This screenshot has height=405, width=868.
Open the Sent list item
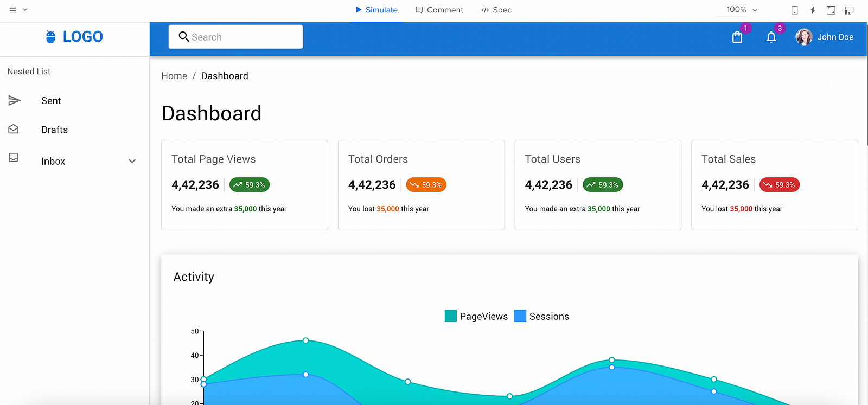(74, 101)
